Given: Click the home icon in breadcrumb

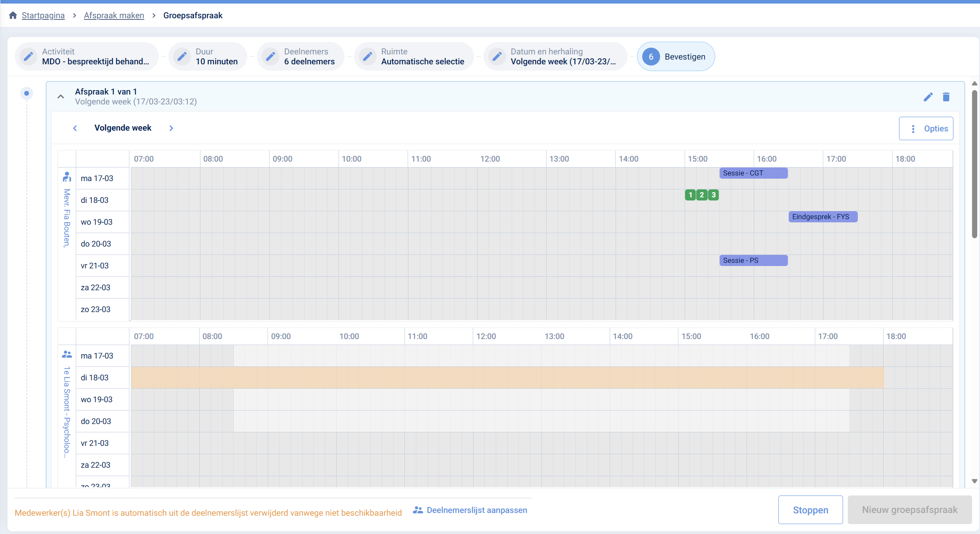Looking at the screenshot, I should tap(13, 15).
